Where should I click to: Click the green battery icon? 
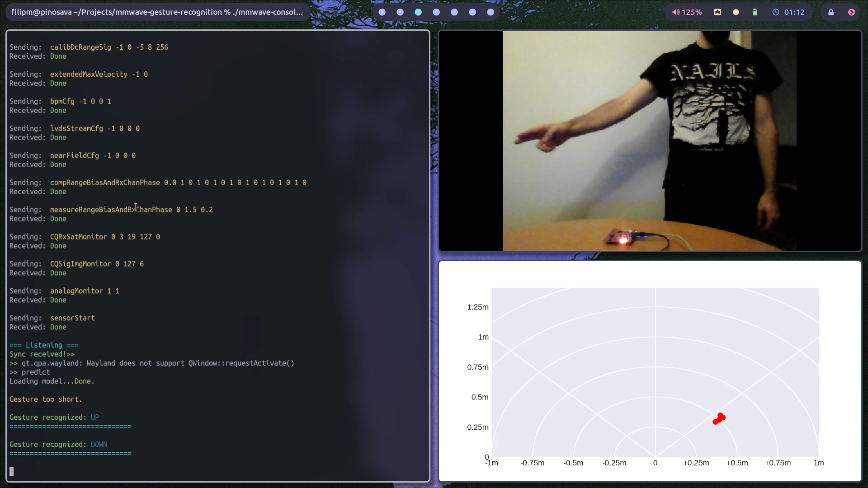755,12
